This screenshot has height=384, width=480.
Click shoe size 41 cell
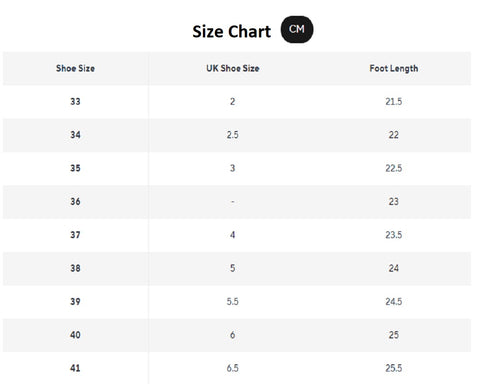tap(75, 368)
